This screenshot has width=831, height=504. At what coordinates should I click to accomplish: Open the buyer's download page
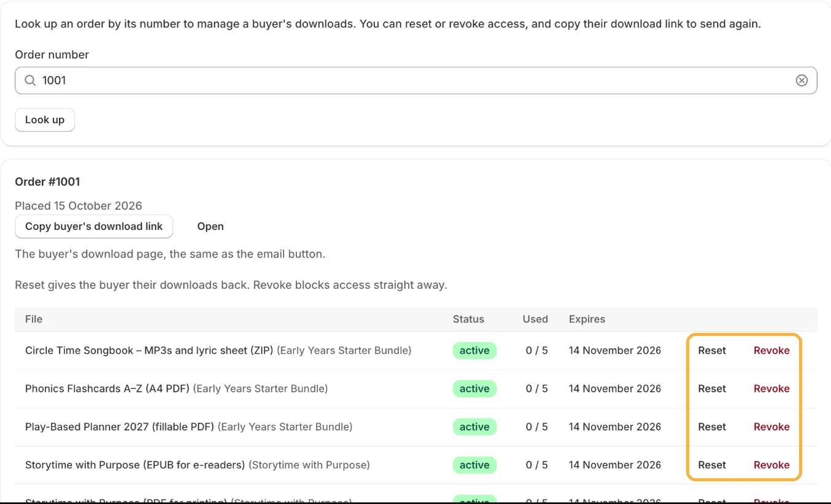click(x=211, y=226)
